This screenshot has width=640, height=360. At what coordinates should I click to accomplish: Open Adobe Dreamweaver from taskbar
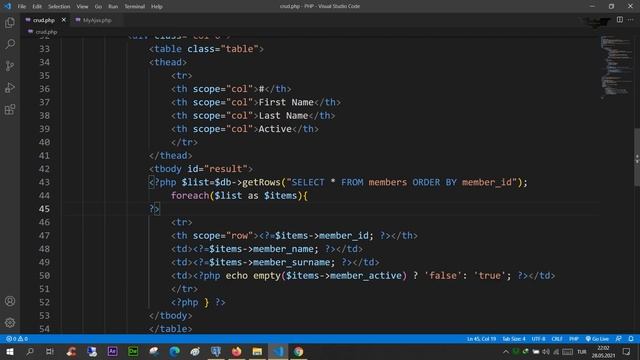(x=133, y=351)
